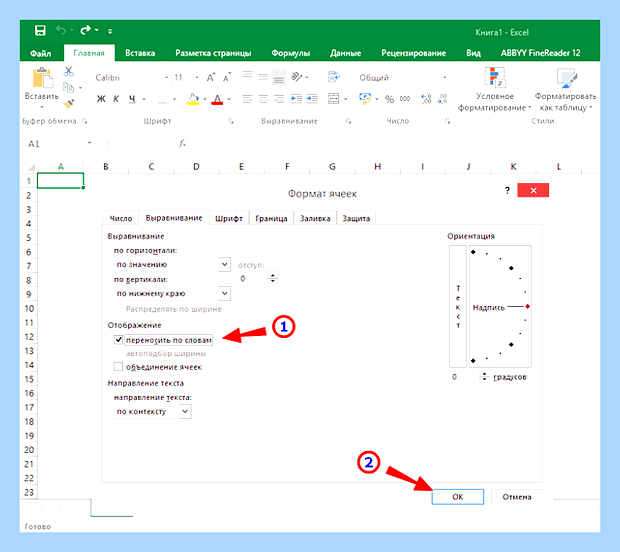Switch to Шрифт tab in dialog

pyautogui.click(x=229, y=218)
